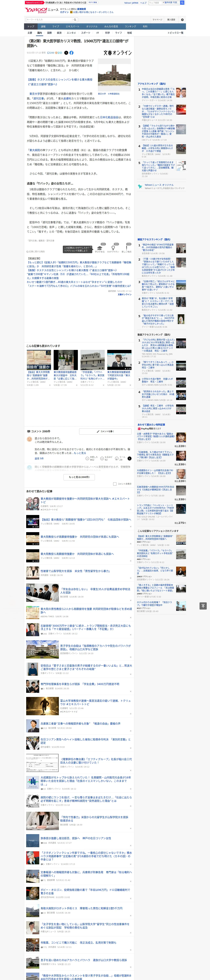Click the header search magnifier button
The image size is (210, 980).
[182, 3]
